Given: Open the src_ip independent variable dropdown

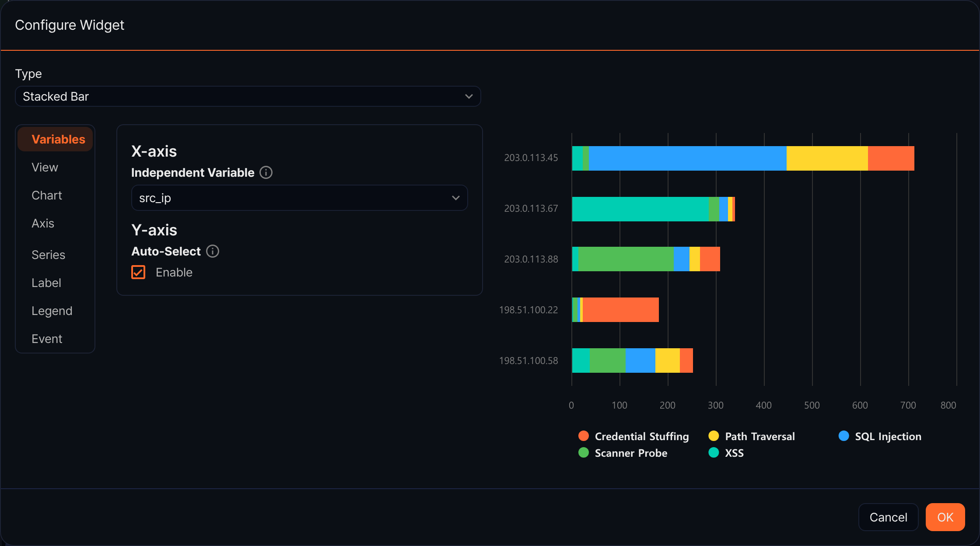Looking at the screenshot, I should tap(300, 198).
